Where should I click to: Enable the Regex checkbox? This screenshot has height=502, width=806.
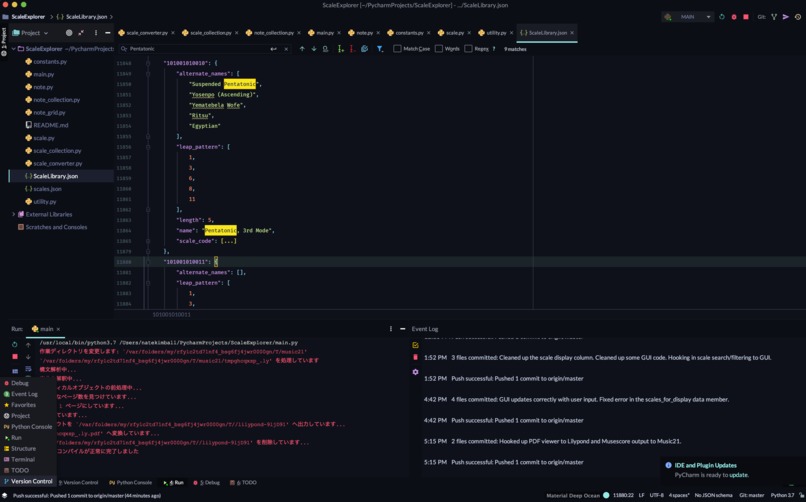(x=468, y=49)
